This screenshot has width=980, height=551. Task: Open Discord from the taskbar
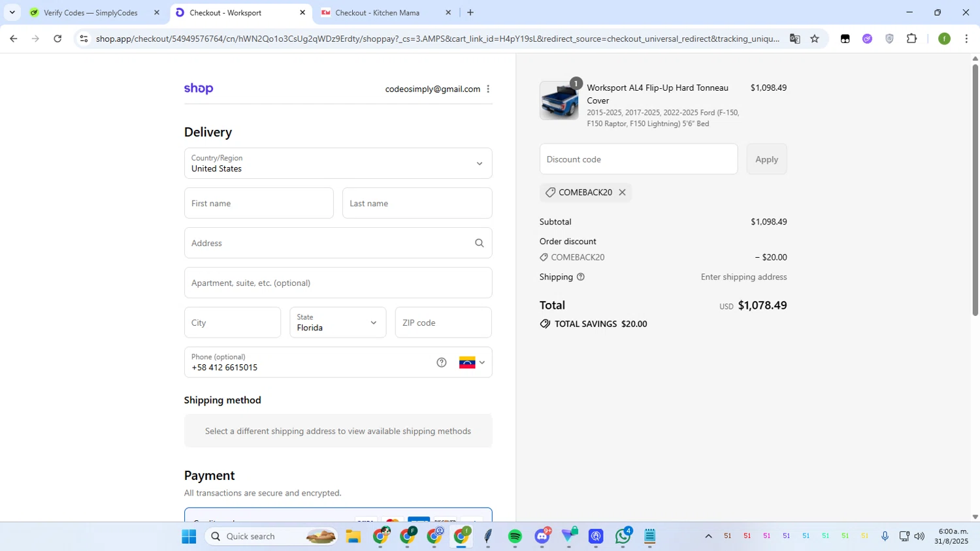[x=542, y=536]
